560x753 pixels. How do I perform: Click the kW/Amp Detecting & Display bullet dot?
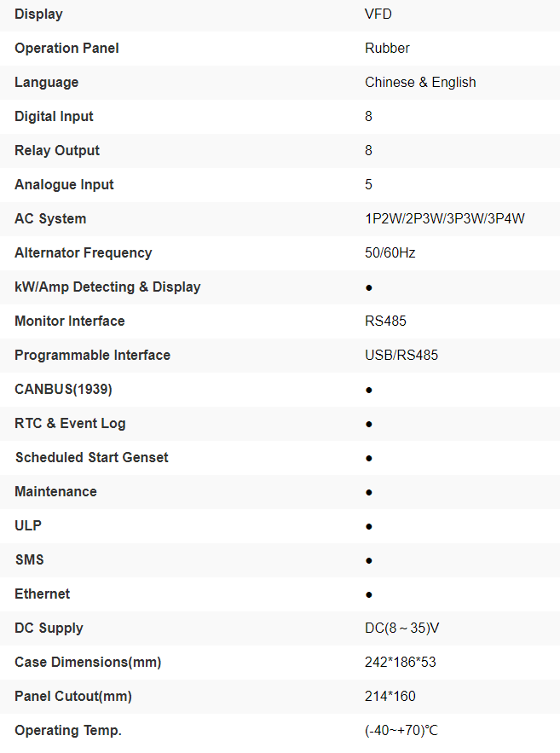click(369, 287)
